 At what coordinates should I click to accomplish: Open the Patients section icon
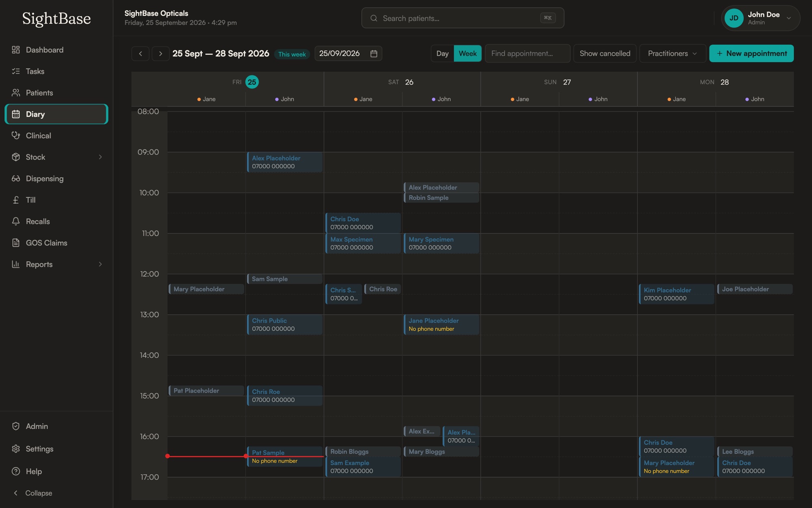click(x=16, y=93)
